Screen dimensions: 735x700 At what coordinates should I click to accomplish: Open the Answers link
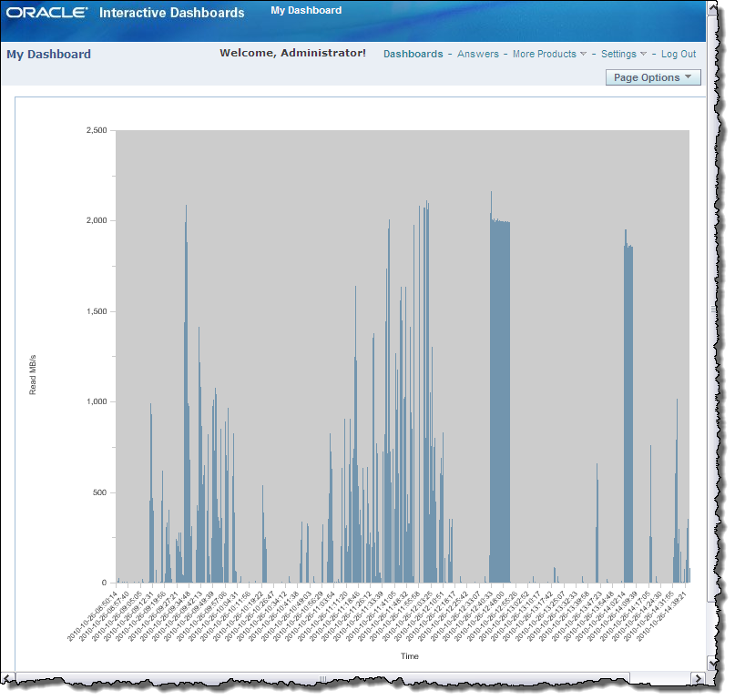tap(478, 55)
